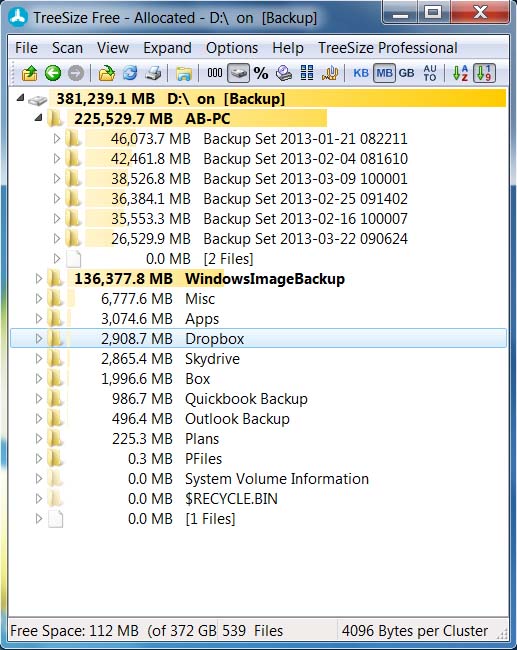This screenshot has width=517, height=650.
Task: Enable AUTO size unit selection
Action: [430, 73]
